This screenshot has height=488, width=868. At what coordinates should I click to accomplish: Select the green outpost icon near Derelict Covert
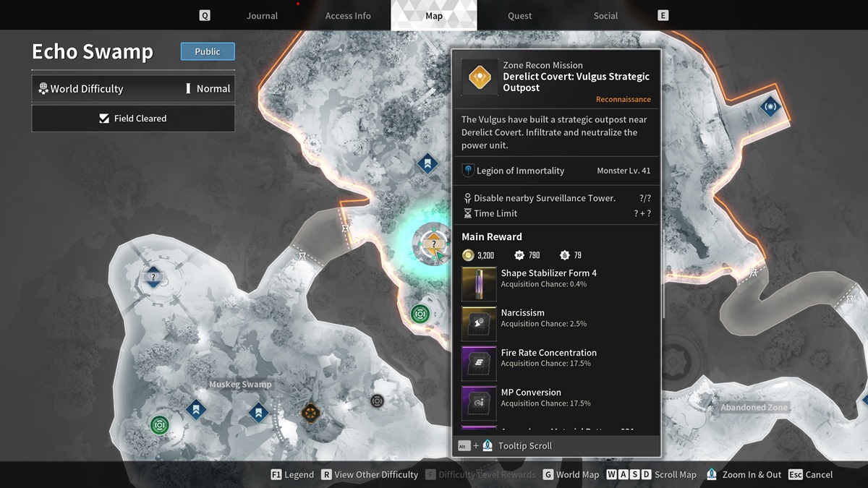420,314
